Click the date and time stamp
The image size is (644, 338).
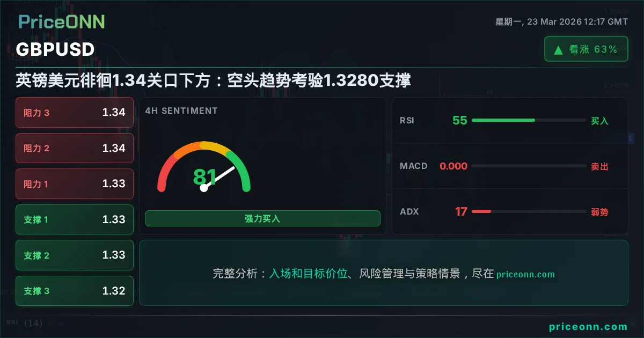coord(561,22)
